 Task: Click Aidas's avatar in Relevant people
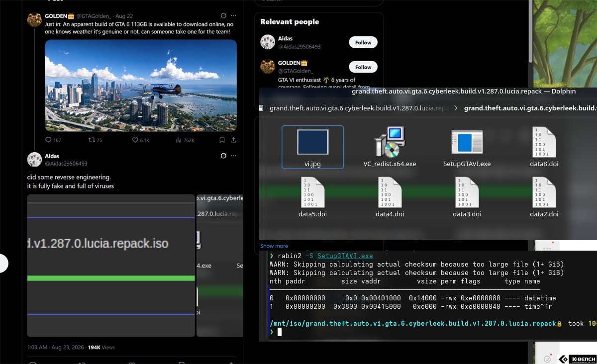268,42
